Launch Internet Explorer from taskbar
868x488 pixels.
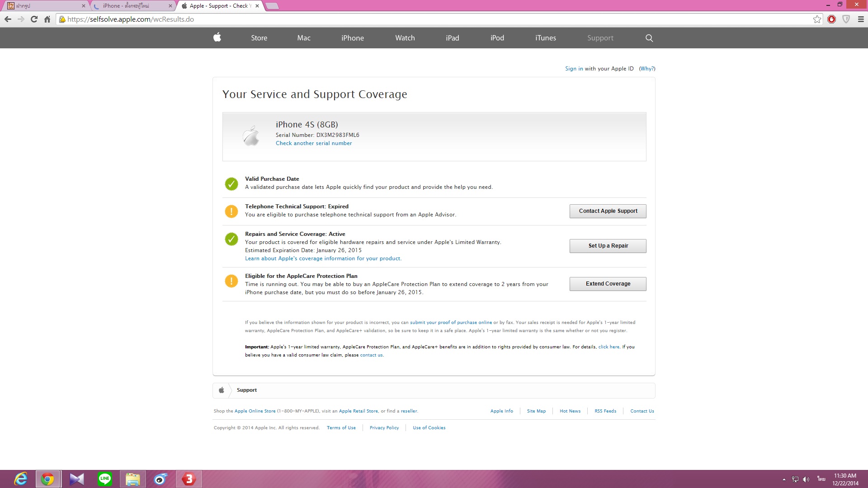pos(21,479)
